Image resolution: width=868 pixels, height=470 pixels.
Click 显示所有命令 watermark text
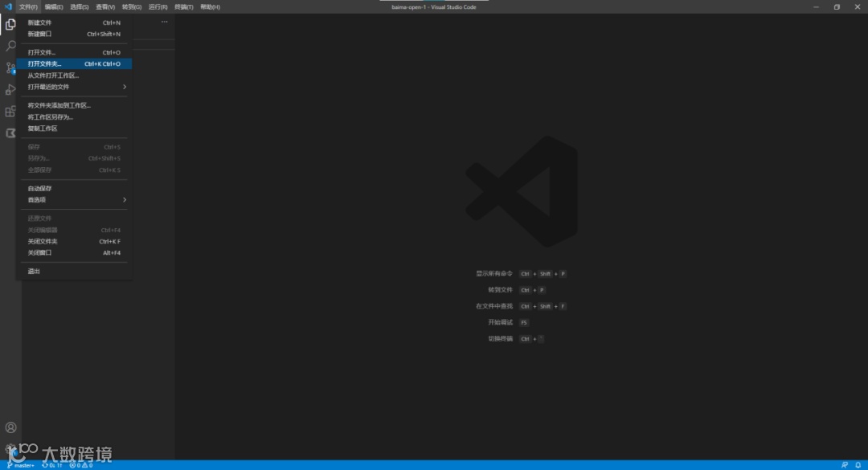[494, 273]
